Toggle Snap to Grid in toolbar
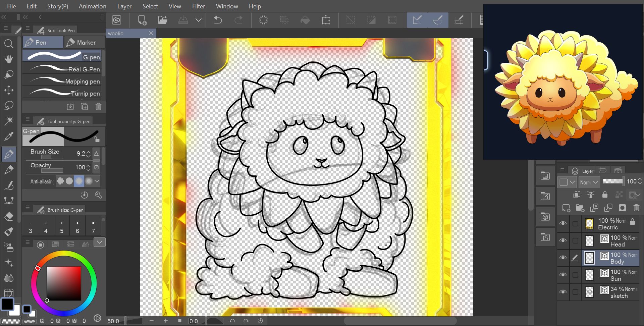Viewport: 644px width, 326px height. [x=459, y=20]
